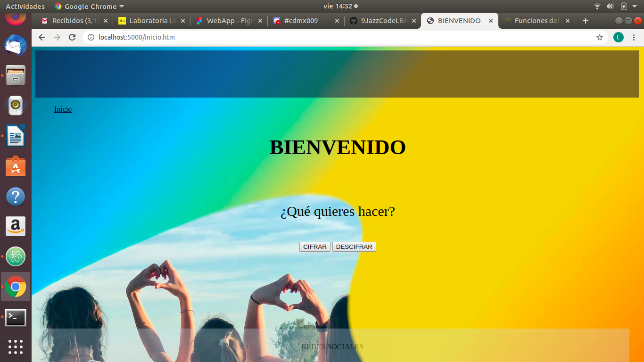Open the Inicio link

[63, 109]
